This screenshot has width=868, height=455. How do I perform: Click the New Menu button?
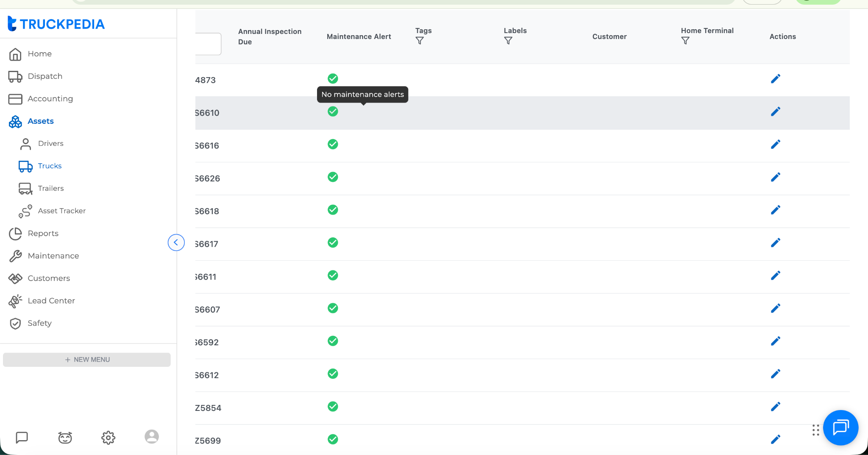87,360
